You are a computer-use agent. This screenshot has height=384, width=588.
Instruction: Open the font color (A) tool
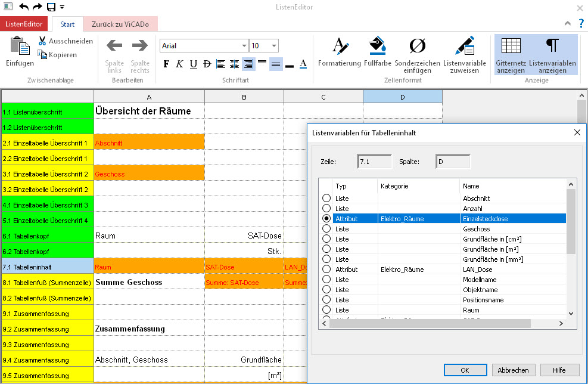tap(303, 64)
